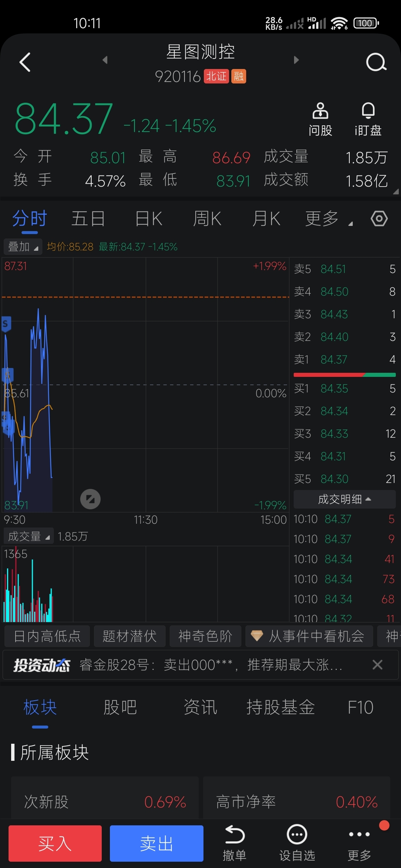Tap the 日内高低点 chip
This screenshot has width=401, height=868.
[x=47, y=636]
